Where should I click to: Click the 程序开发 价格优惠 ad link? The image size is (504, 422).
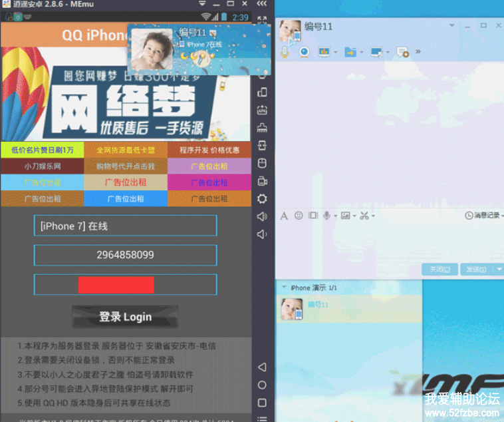209,150
